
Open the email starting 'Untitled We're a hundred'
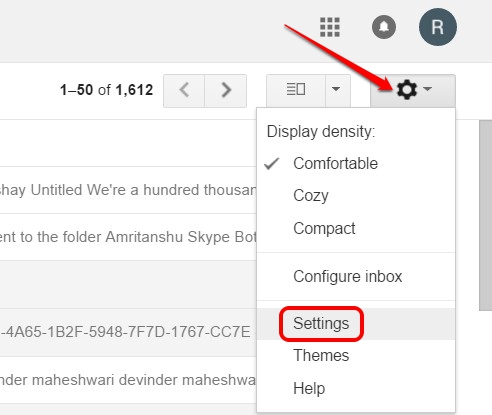point(128,190)
